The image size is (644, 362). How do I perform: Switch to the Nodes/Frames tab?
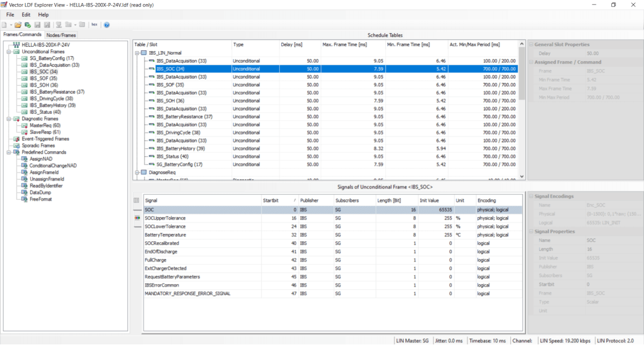[61, 35]
